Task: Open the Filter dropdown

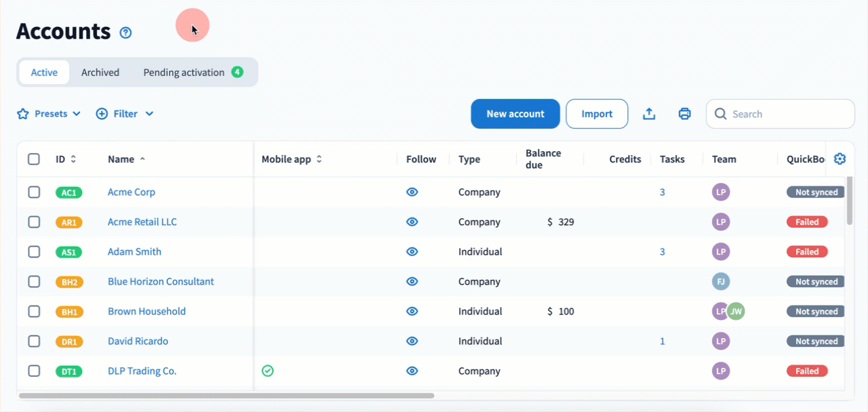Action: tap(125, 114)
